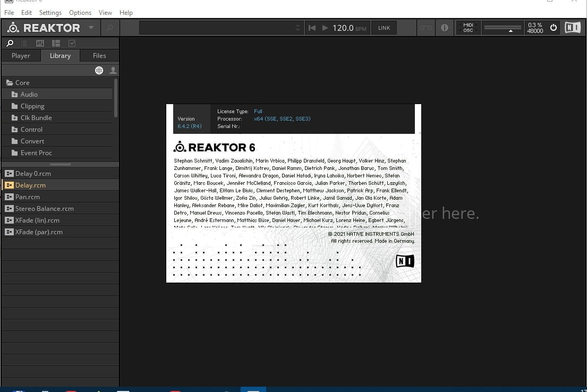Screen dimensions: 587x392
Task: Click the connect/wire icon in the toolbar
Action: pyautogui.click(x=426, y=28)
